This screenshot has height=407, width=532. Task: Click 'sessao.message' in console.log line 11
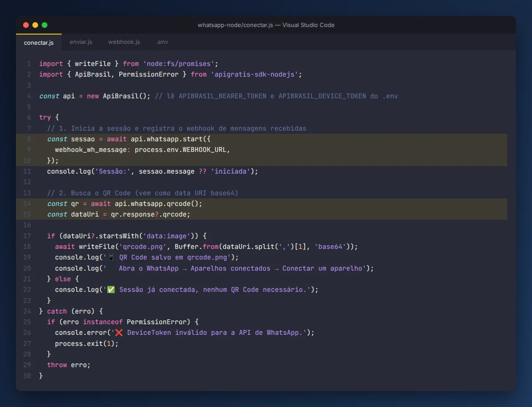(x=167, y=171)
